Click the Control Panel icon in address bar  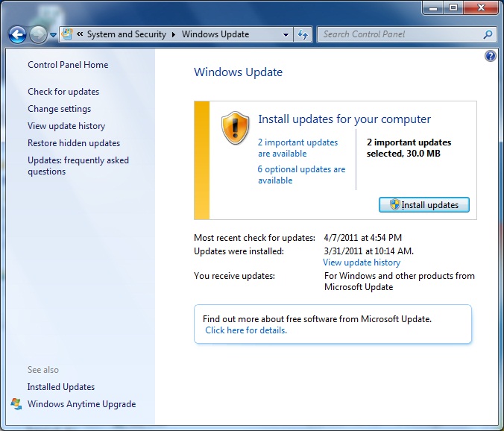click(67, 34)
